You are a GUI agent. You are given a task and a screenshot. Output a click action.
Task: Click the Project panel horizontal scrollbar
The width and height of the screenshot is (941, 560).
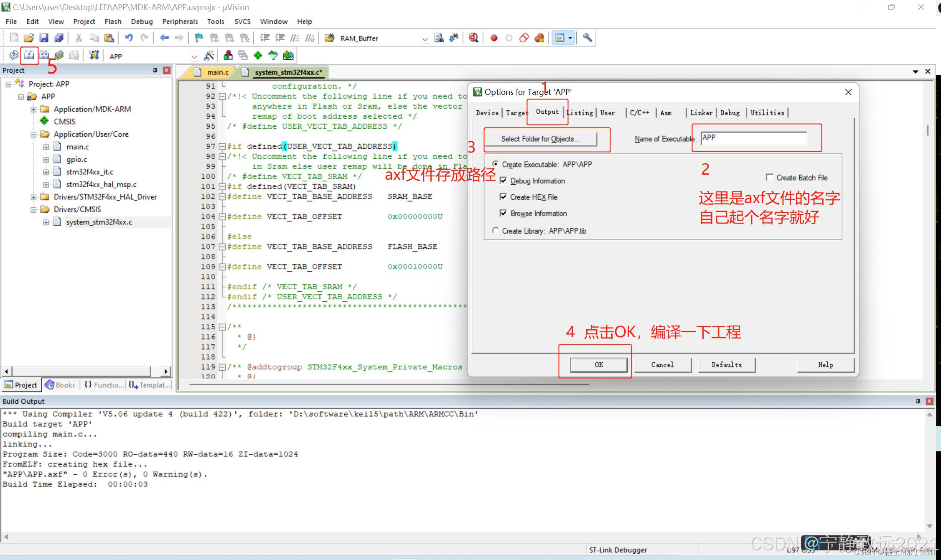point(81,371)
